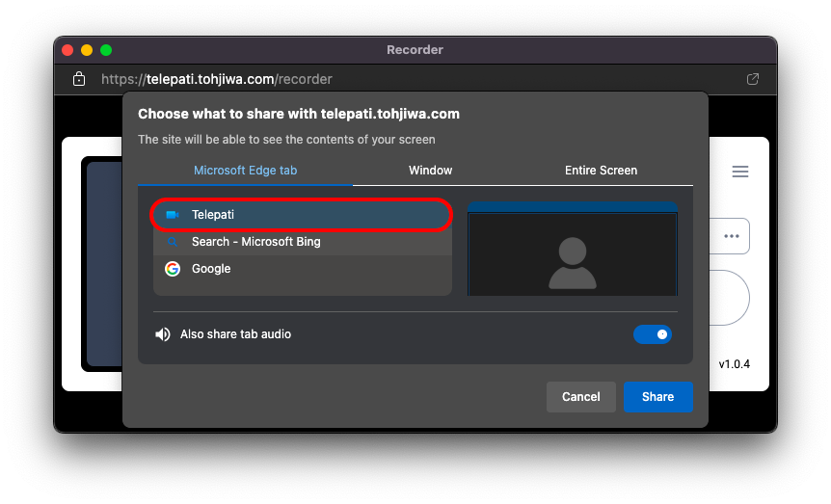The width and height of the screenshot is (831, 504).
Task: Click the lock icon in the address bar
Action: click(79, 79)
